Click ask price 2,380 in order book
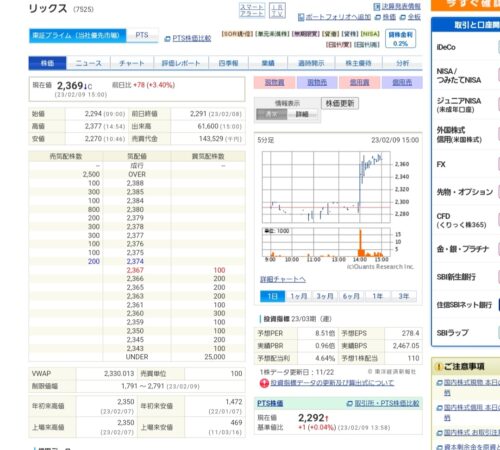Viewport: 500px width, 450px height. tap(135, 209)
